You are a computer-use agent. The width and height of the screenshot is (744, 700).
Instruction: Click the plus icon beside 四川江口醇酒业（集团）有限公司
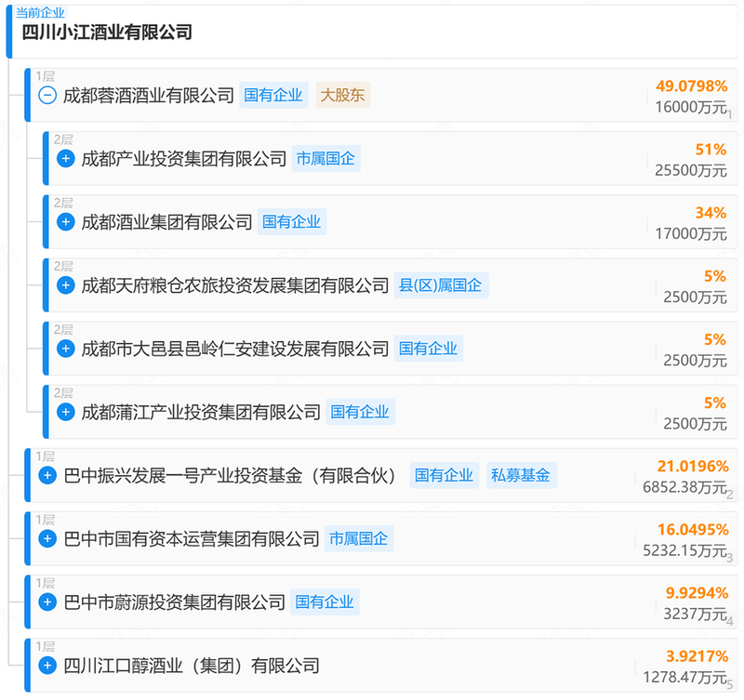click(x=47, y=666)
